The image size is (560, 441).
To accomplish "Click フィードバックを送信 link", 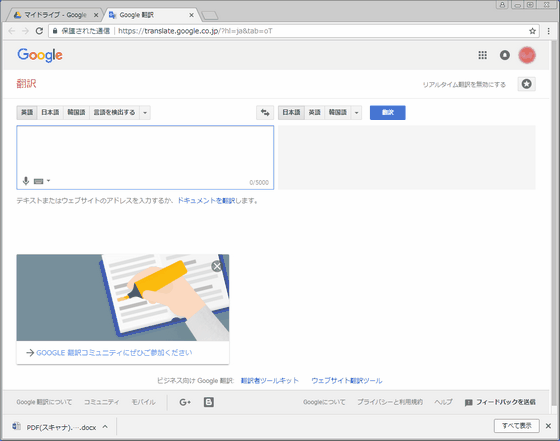I will pyautogui.click(x=500, y=402).
